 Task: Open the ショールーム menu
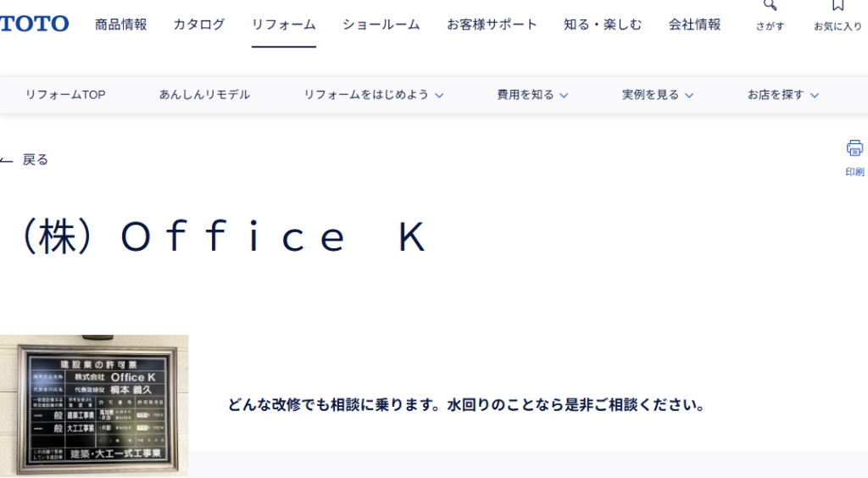[x=381, y=25]
